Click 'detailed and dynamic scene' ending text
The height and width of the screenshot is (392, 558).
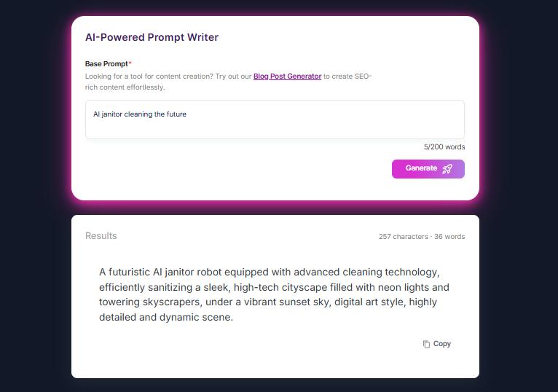pyautogui.click(x=165, y=318)
